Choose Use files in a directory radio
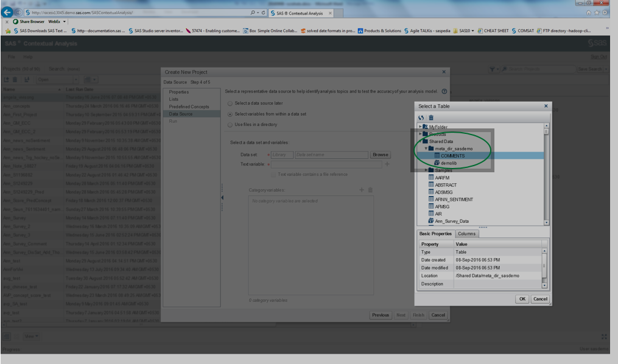618x364 pixels. coord(230,125)
